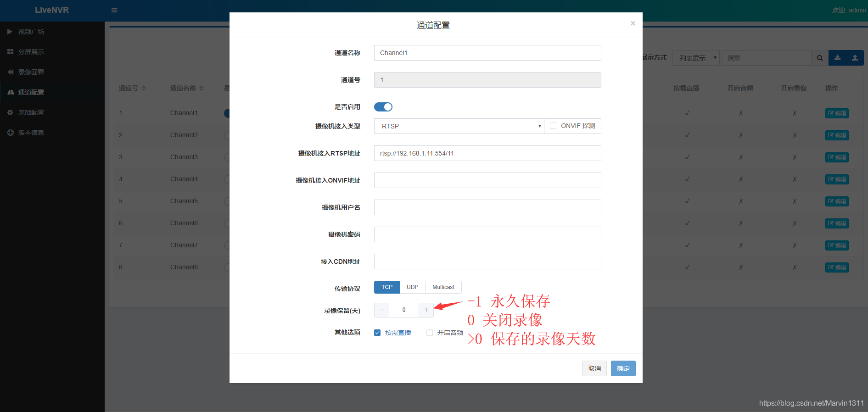The height and width of the screenshot is (412, 868).
Task: Click the disabled 通道号 field
Action: (x=487, y=80)
